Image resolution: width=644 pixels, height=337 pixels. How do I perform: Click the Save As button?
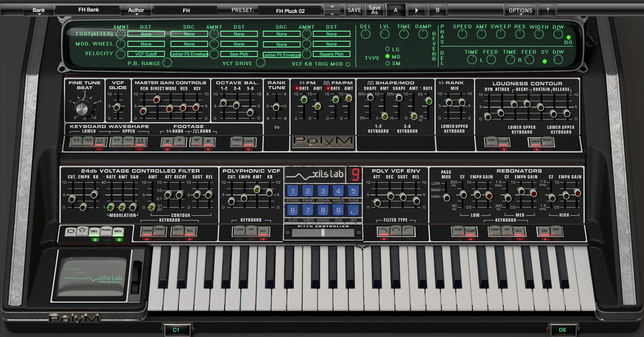(375, 10)
